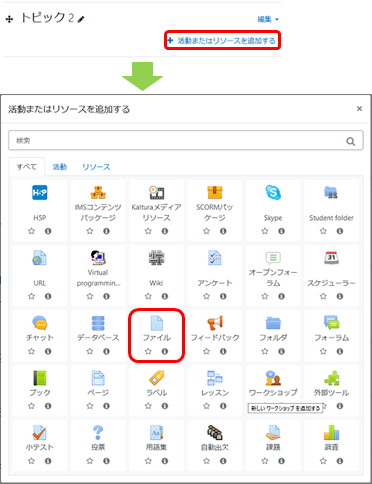Select the データベース icon
The width and height of the screenshot is (372, 484).
(98, 323)
